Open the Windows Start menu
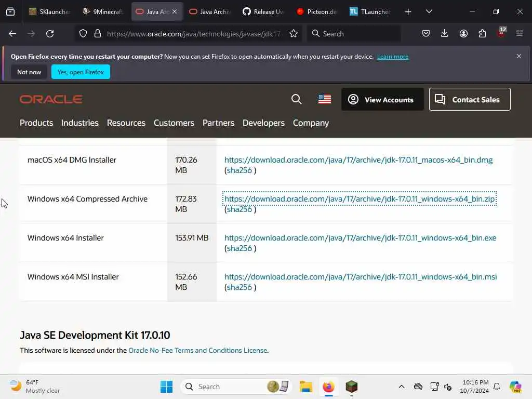Viewport: 532px width, 399px height. click(x=166, y=387)
